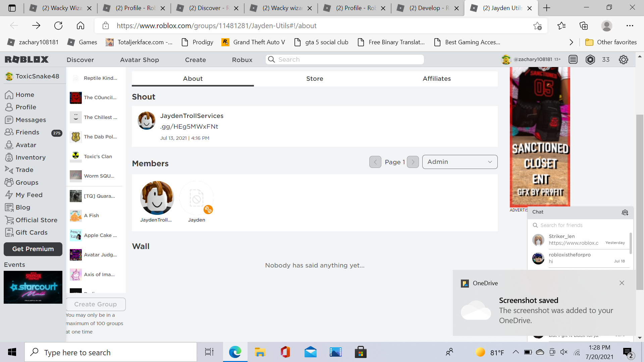Open Friends from the left sidebar

[x=27, y=132]
